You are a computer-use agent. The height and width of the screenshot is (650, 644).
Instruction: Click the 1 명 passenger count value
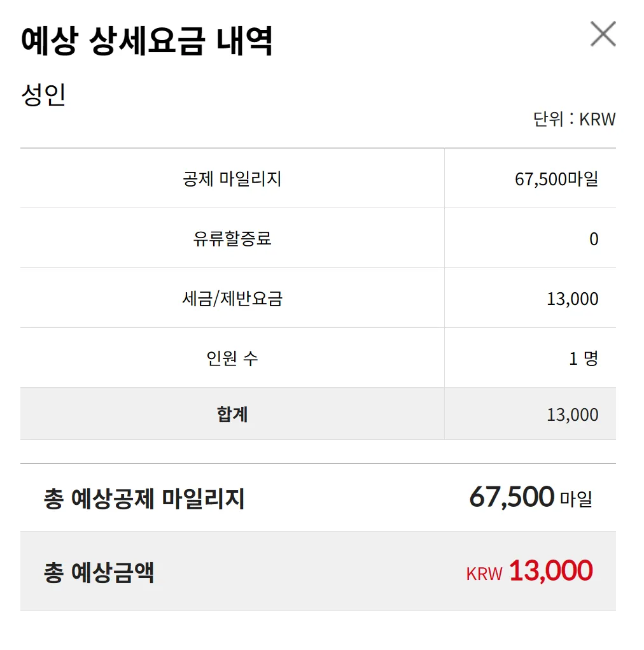point(583,358)
